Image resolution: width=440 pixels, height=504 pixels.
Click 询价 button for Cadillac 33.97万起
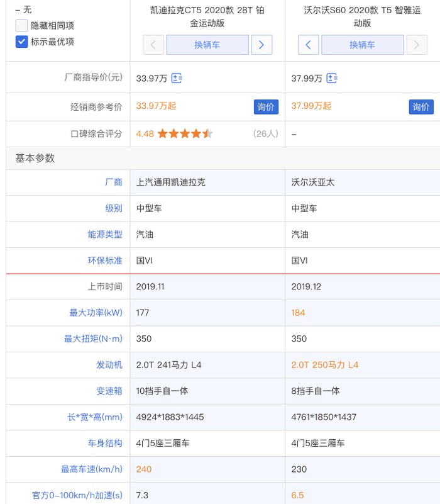click(266, 107)
